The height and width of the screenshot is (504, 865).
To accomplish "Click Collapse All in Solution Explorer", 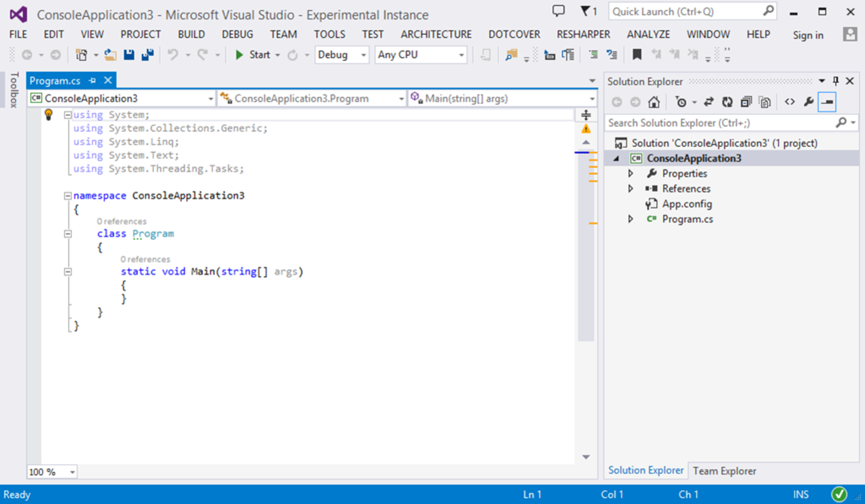I will click(746, 102).
